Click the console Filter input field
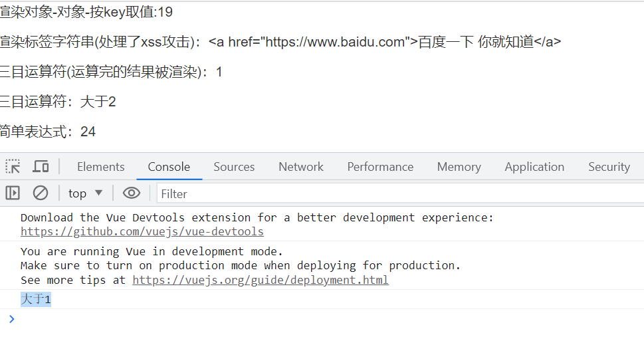 click(399, 193)
